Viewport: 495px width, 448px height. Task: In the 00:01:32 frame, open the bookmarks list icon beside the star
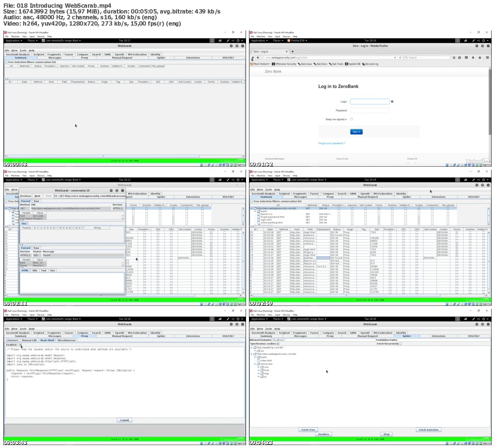click(x=460, y=58)
